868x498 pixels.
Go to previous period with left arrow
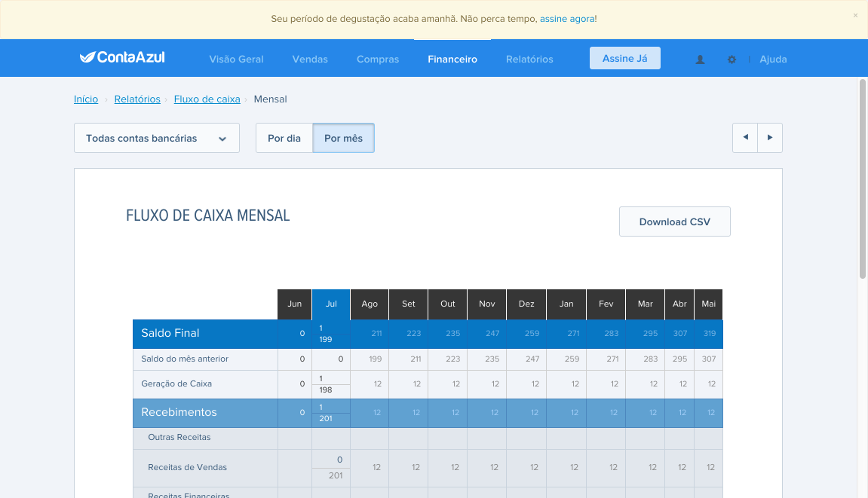(x=745, y=138)
